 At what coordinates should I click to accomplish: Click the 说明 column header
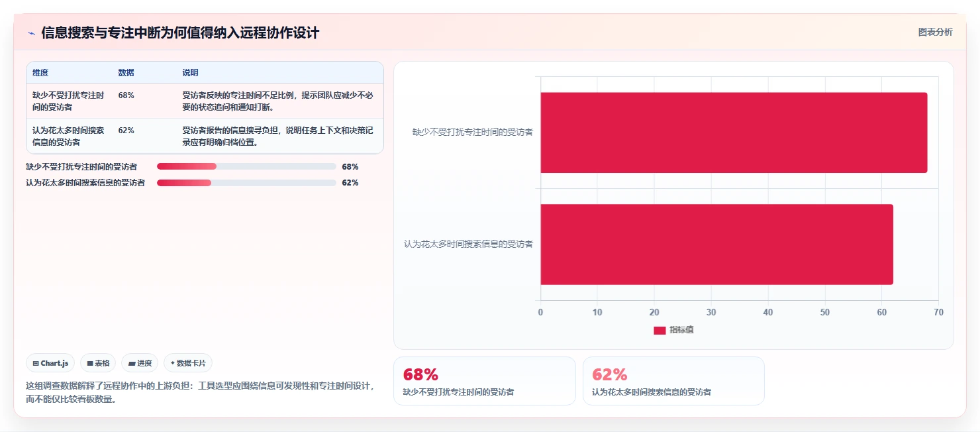tap(190, 73)
